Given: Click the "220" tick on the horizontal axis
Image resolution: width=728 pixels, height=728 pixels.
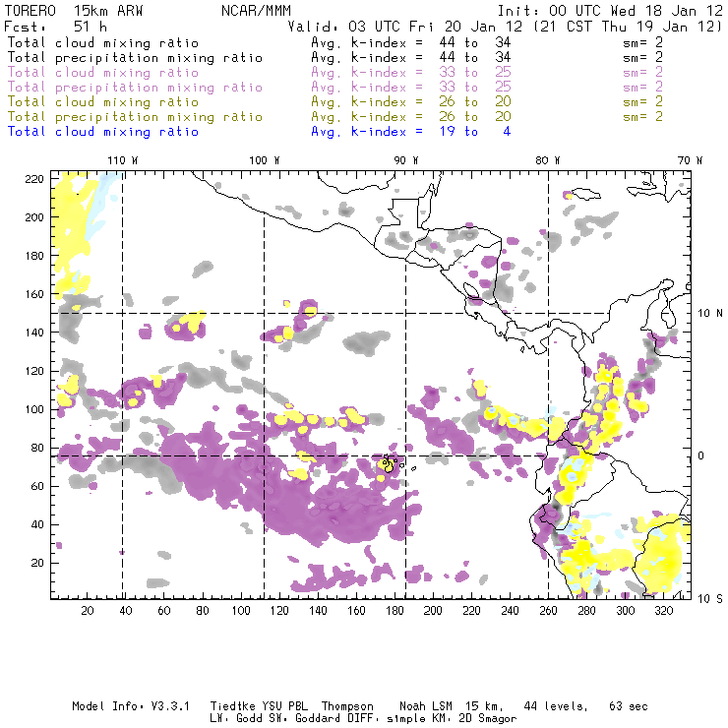Looking at the screenshot, I should [471, 611].
